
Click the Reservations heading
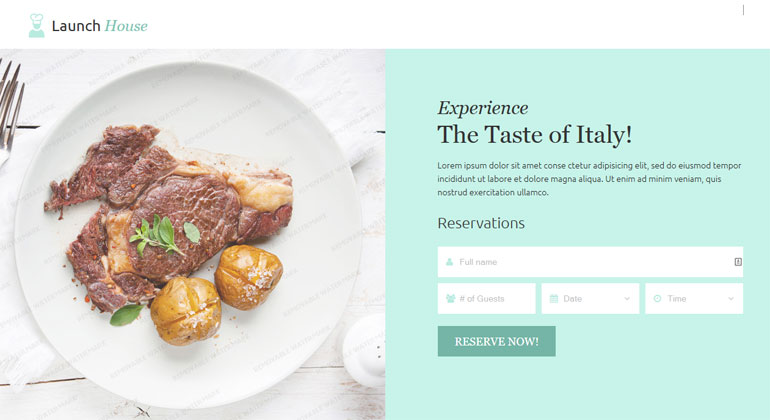coord(481,223)
